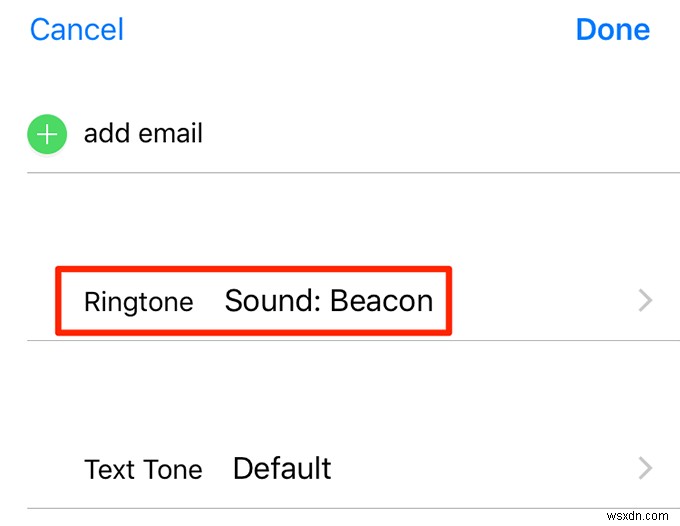The width and height of the screenshot is (680, 526).
Task: Click blank space right of "Default" value
Action: [x=480, y=468]
